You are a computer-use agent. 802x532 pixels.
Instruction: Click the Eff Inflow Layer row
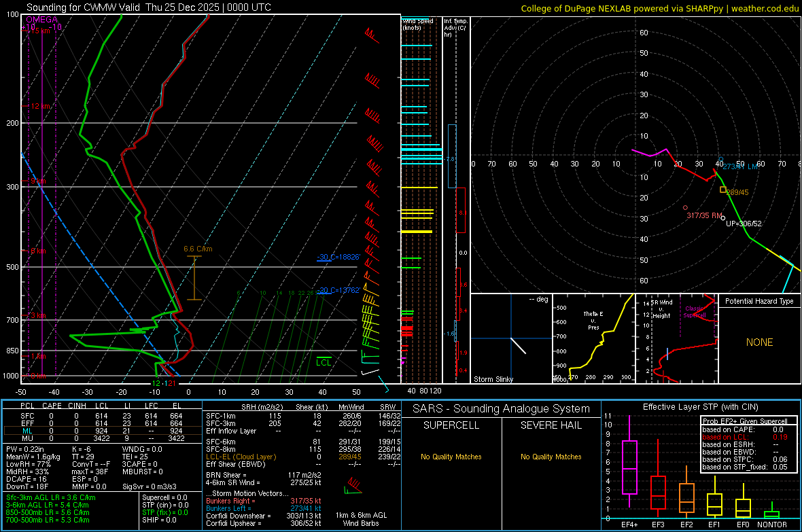click(x=303, y=431)
